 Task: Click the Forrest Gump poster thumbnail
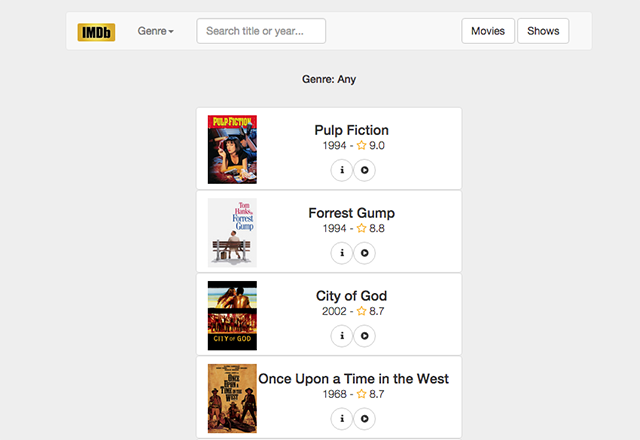tap(232, 233)
